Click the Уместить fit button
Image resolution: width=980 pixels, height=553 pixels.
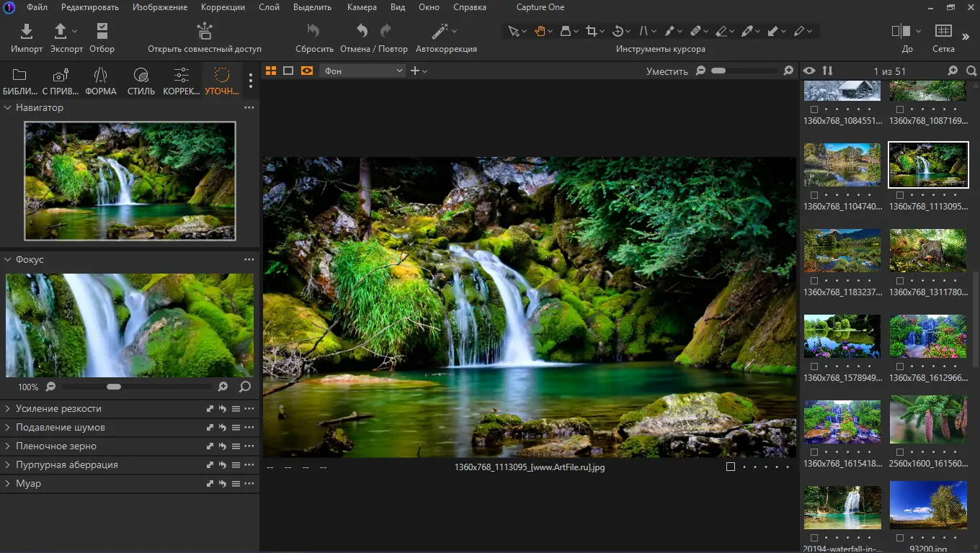pos(667,71)
